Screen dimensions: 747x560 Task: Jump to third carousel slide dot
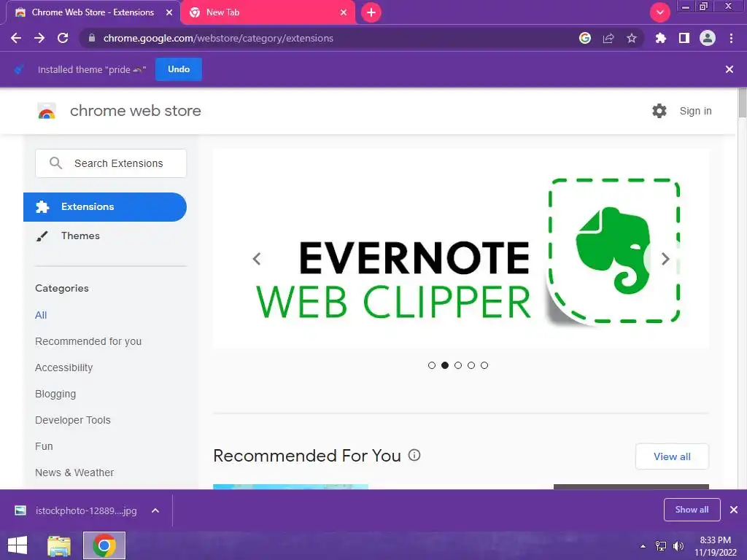tap(458, 365)
